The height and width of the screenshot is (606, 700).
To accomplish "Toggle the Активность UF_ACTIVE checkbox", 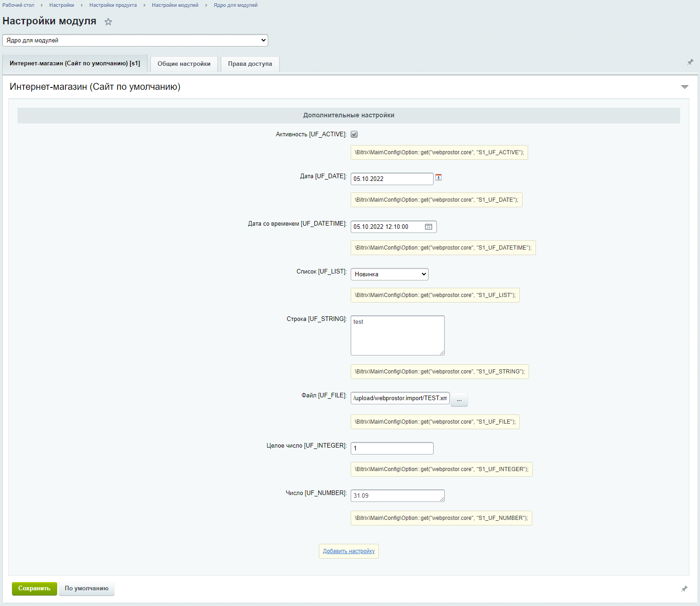I will coord(354,134).
